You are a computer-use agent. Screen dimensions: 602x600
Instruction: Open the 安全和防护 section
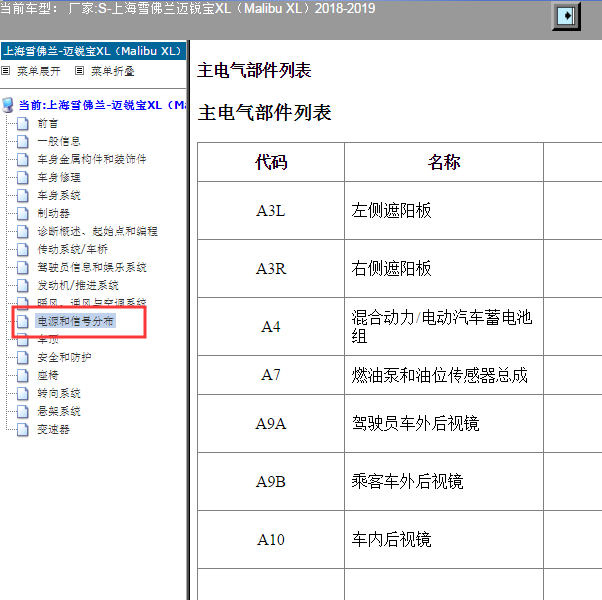tap(64, 357)
